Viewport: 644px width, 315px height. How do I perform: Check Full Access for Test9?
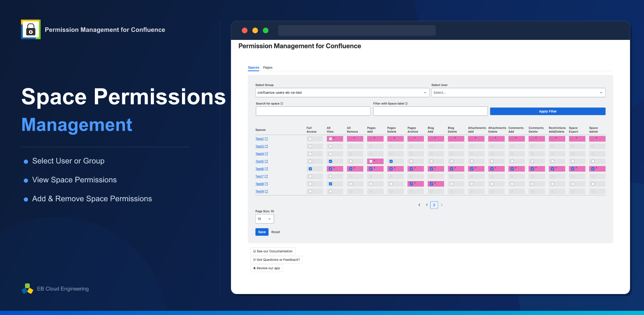pos(310,191)
